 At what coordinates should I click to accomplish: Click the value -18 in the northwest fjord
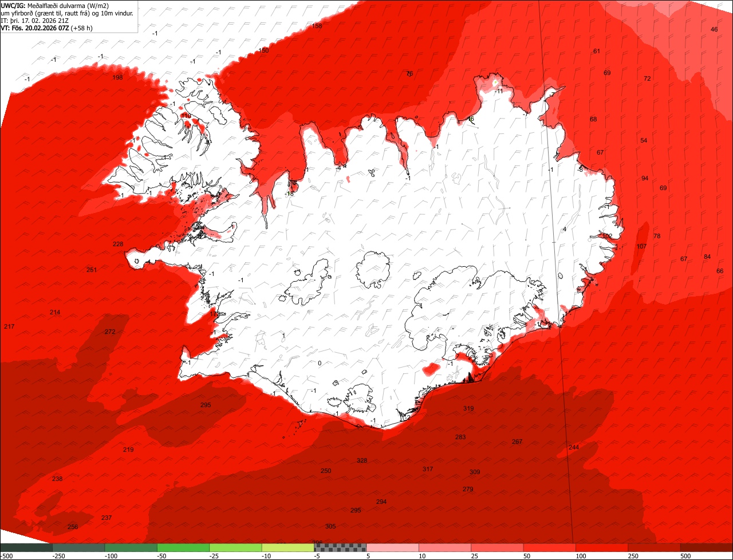click(290, 194)
